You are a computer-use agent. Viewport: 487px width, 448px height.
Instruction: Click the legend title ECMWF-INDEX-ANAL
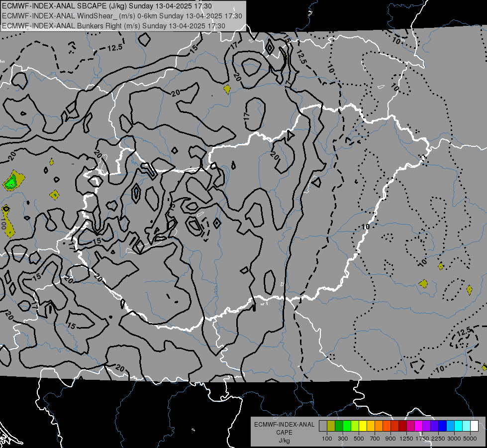tap(284, 425)
